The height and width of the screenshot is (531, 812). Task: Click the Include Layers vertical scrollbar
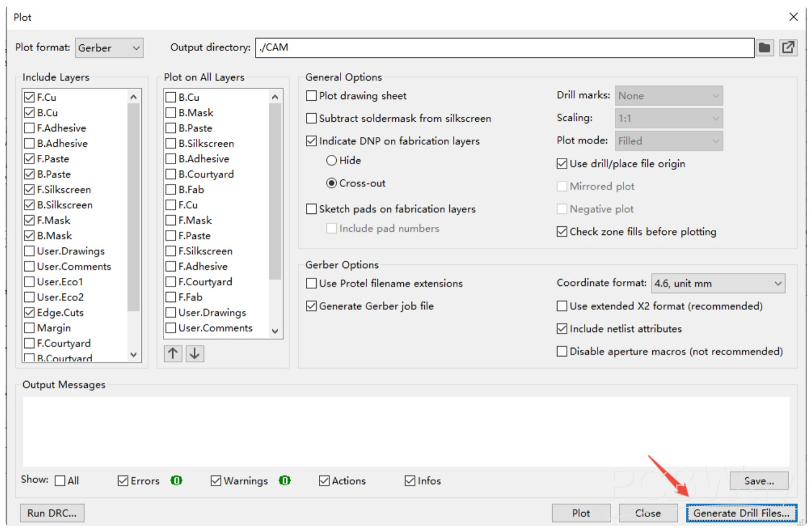[x=134, y=206]
